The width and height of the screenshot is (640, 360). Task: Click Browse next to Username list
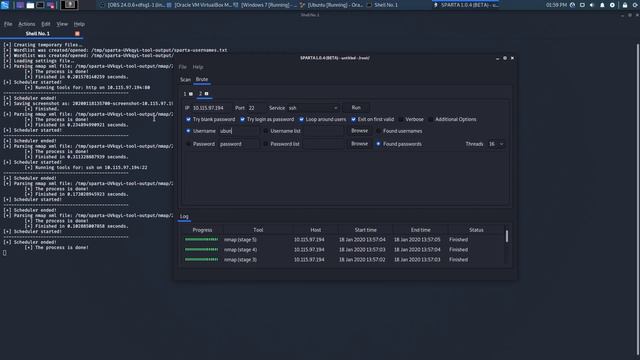point(360,131)
